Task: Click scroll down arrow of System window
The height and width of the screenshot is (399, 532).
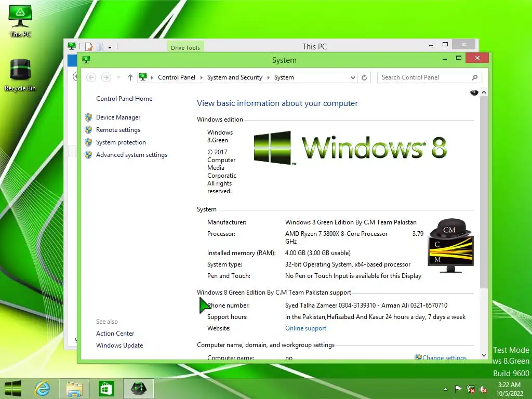Action: 484,355
